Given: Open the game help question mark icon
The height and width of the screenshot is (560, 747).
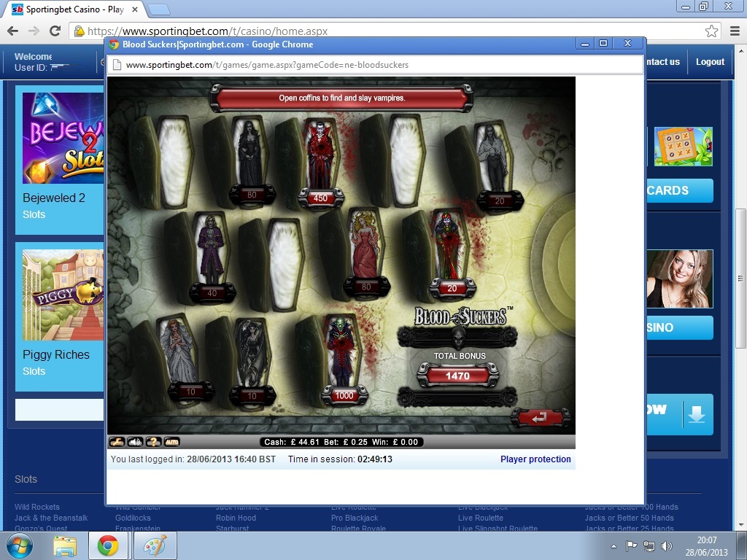Looking at the screenshot, I should pos(153,442).
